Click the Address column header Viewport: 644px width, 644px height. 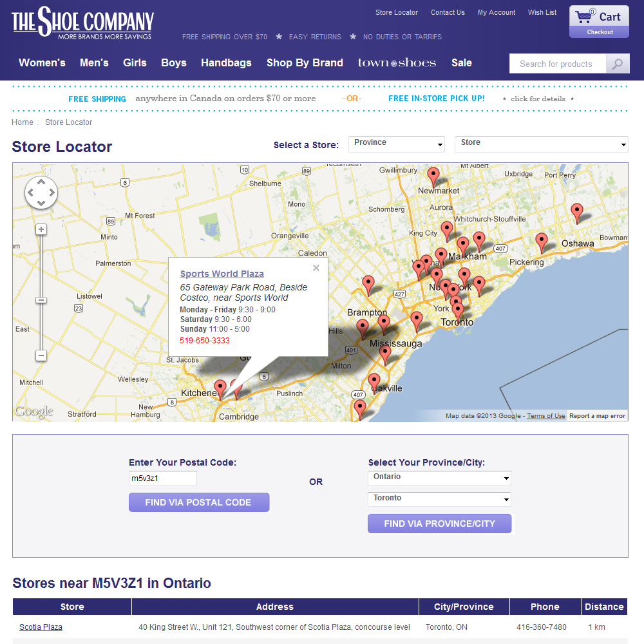click(x=275, y=607)
